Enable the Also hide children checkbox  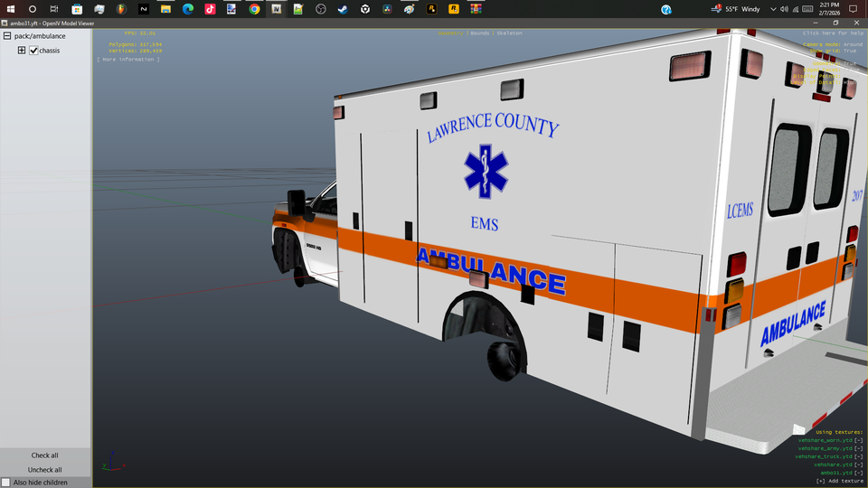(6, 483)
